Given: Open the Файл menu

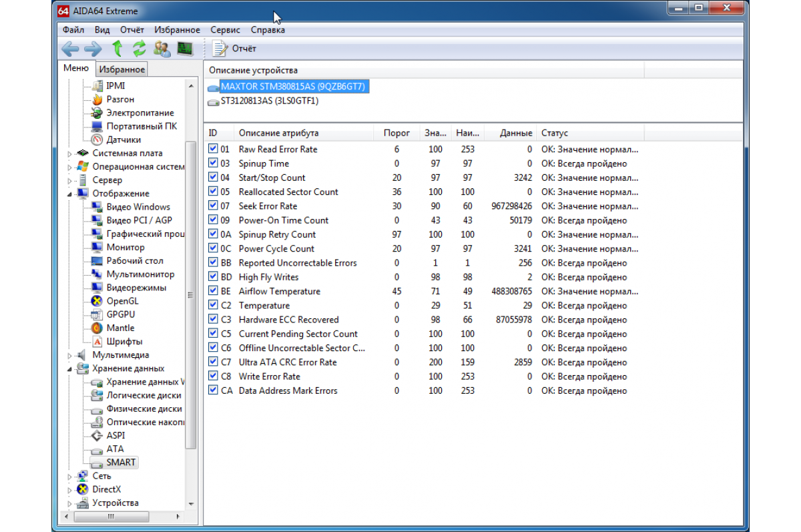Looking at the screenshot, I should 73,29.
